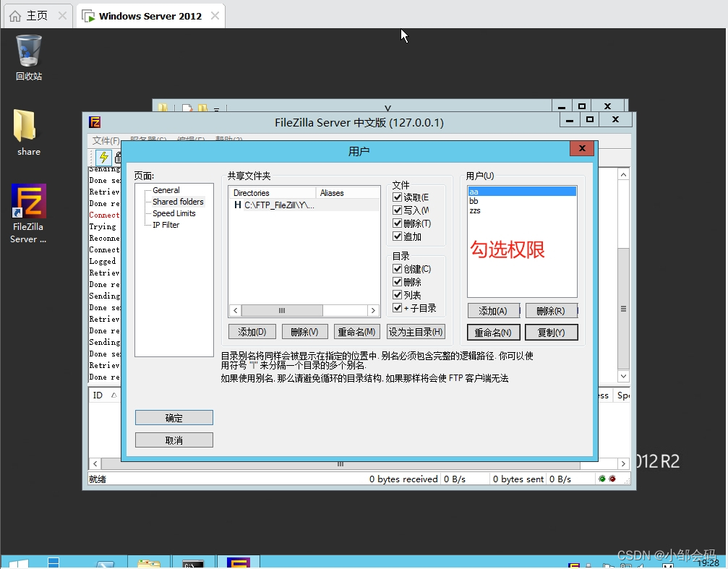This screenshot has height=569, width=728.
Task: Click the green status LED indicator
Action: coord(602,479)
